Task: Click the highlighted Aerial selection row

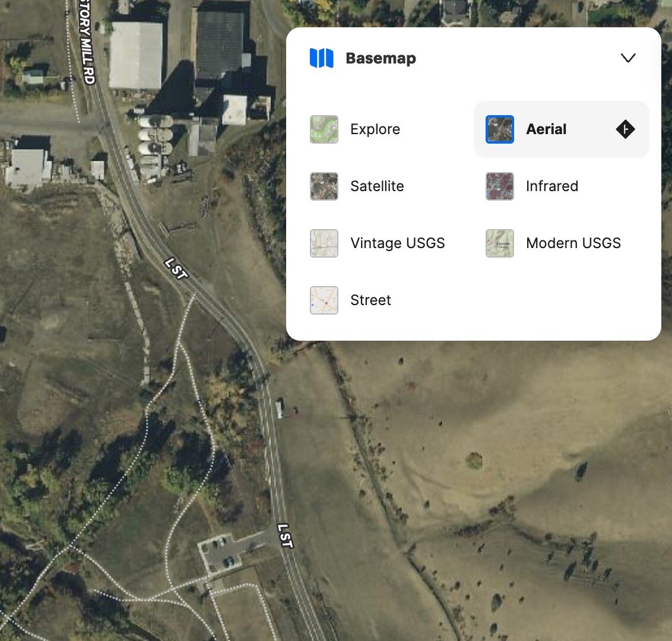Action: coord(560,129)
